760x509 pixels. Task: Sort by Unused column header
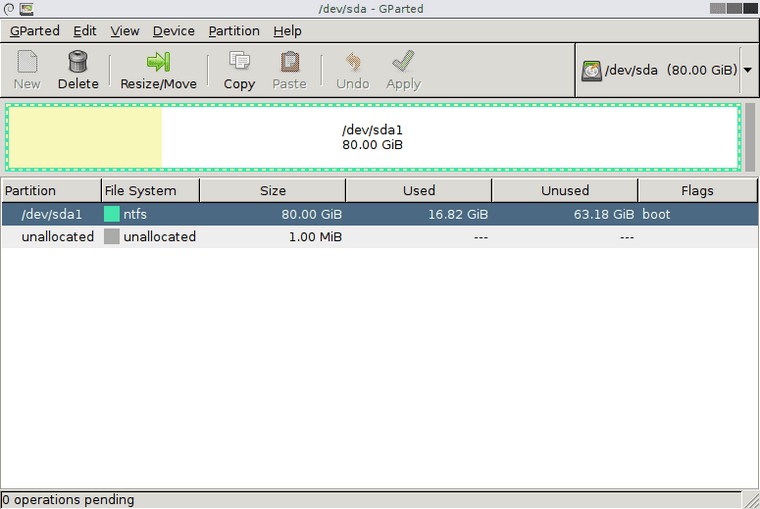(565, 191)
